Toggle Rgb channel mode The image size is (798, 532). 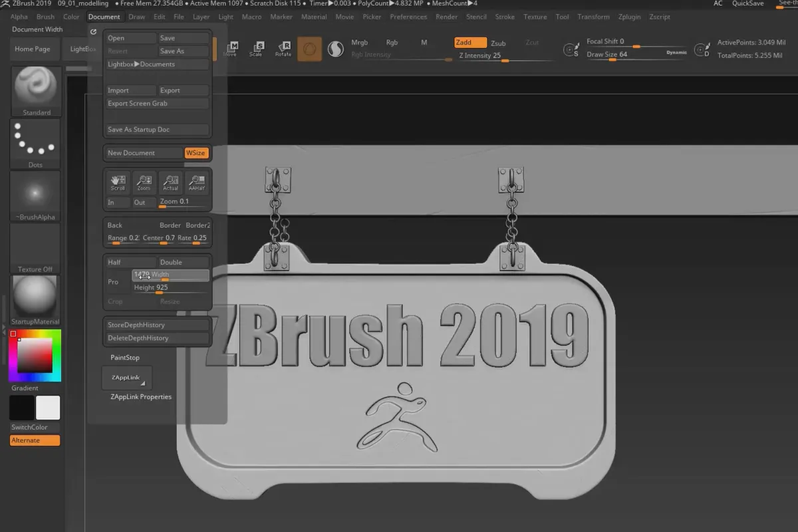(392, 43)
